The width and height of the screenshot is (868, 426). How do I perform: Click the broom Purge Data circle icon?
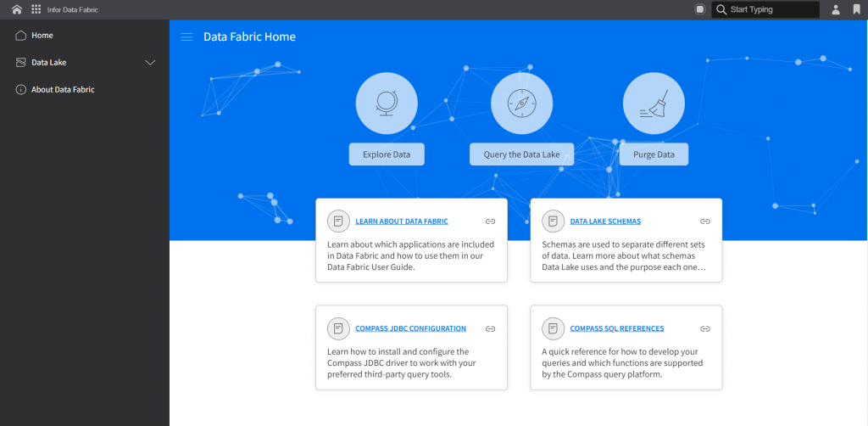coord(654,104)
